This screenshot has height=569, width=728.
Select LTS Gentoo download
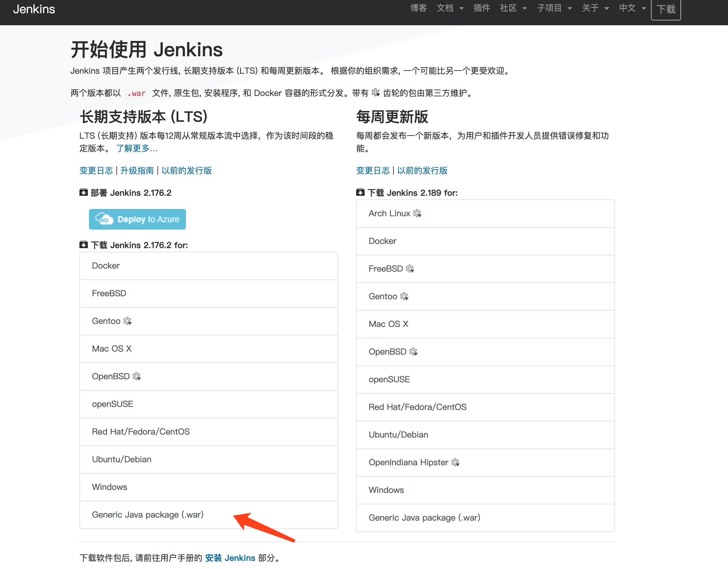click(x=209, y=321)
